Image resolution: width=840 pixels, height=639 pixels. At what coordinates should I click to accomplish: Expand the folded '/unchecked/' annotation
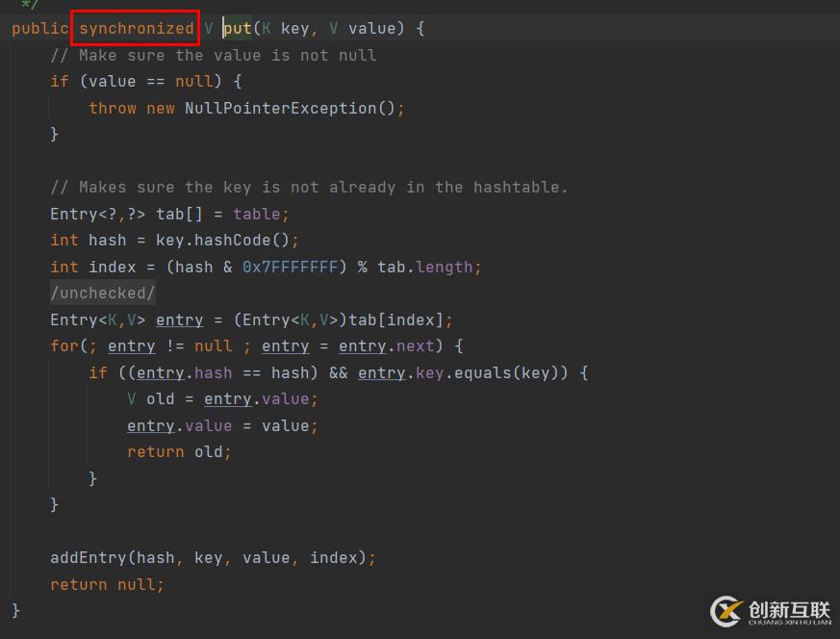103,293
